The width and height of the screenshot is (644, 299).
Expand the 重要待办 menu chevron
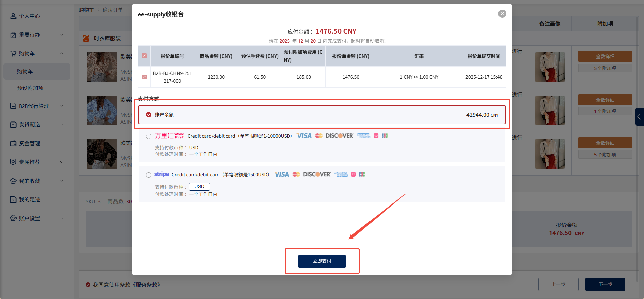tap(62, 35)
